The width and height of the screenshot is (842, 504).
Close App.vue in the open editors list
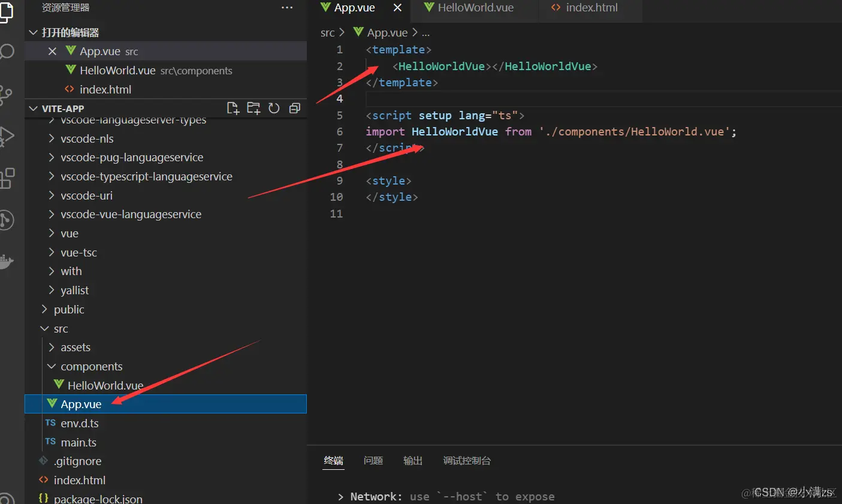click(x=52, y=51)
